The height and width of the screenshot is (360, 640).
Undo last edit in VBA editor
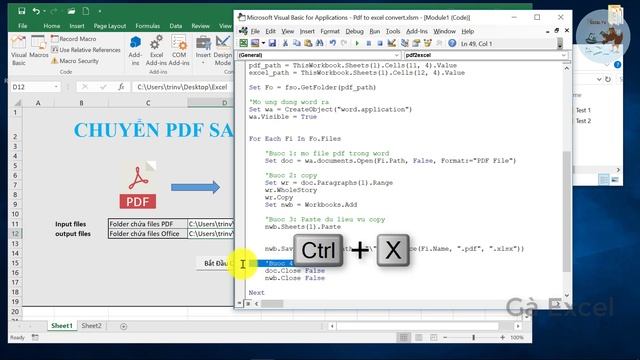tap(333, 43)
